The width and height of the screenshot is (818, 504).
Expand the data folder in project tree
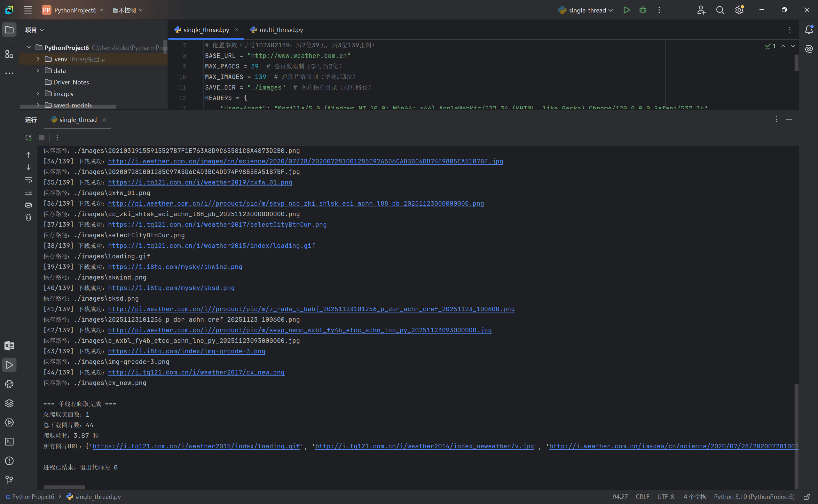(x=38, y=71)
